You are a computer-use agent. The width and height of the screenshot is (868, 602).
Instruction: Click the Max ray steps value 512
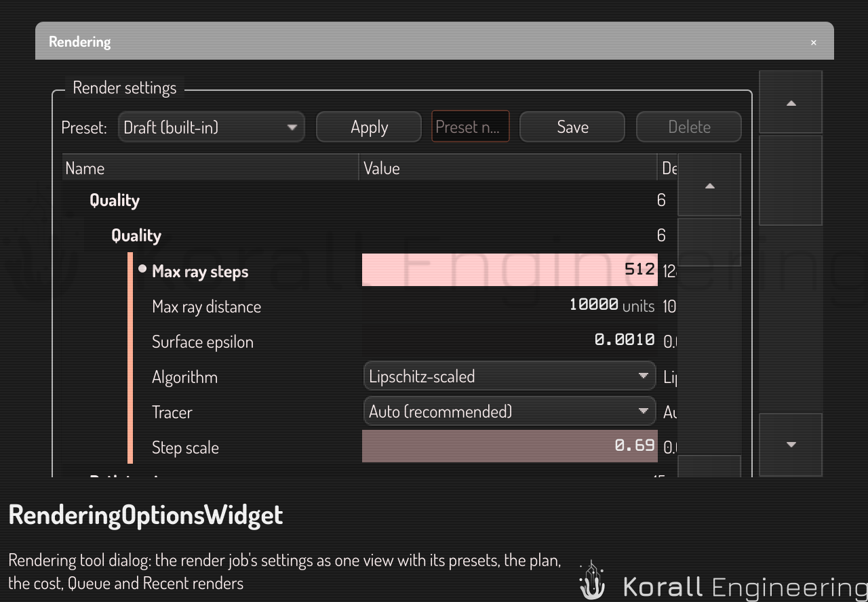pos(510,270)
